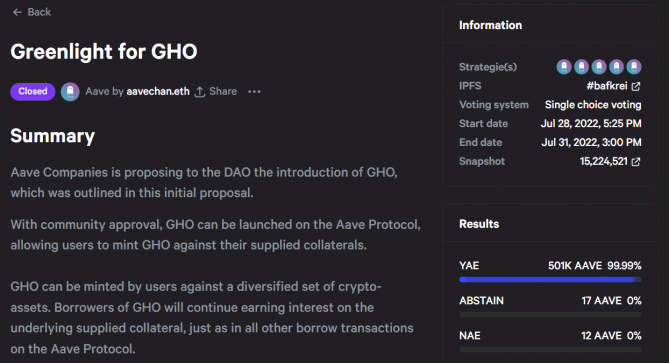
Task: Click the Greenlight for GHO title
Action: (104, 52)
